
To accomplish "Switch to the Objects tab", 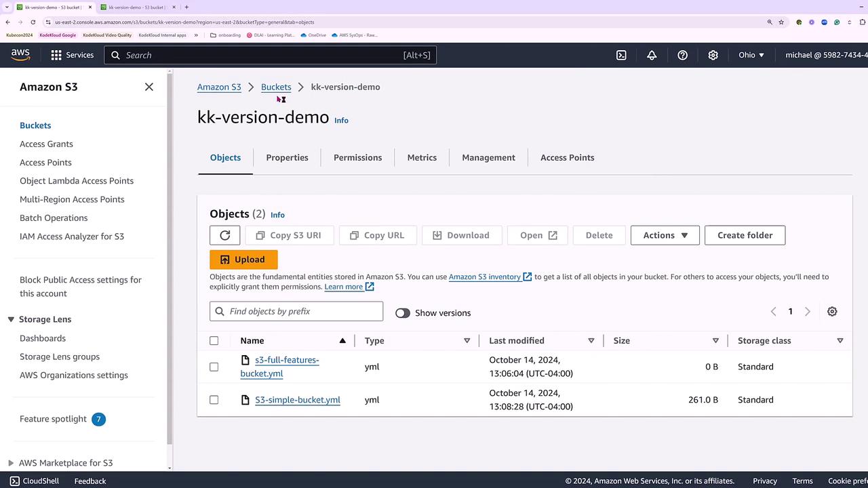I will tap(225, 157).
